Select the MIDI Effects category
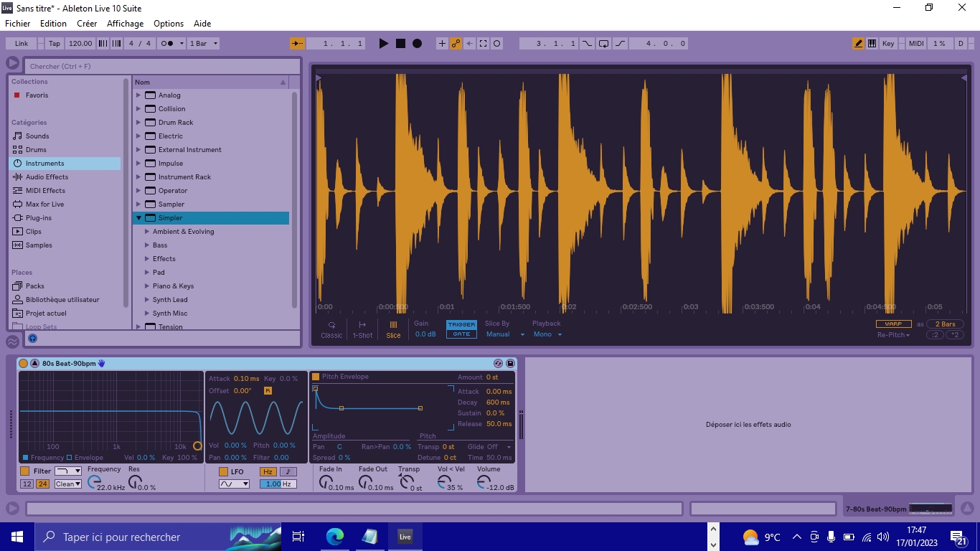The image size is (980, 551). pyautogui.click(x=65, y=191)
